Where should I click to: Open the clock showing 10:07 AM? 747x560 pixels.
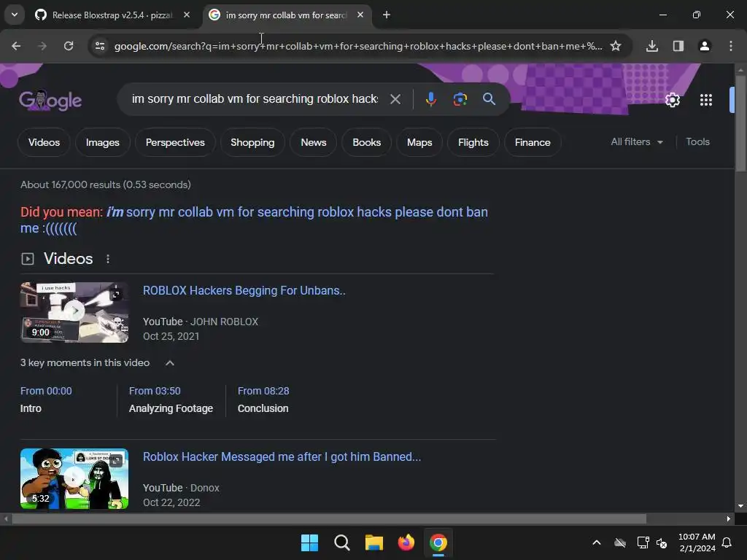(x=697, y=542)
